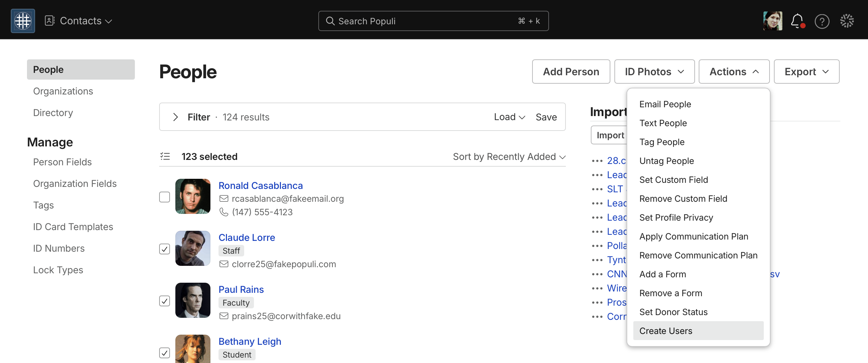
Task: Open the user profile avatar
Action: (773, 21)
